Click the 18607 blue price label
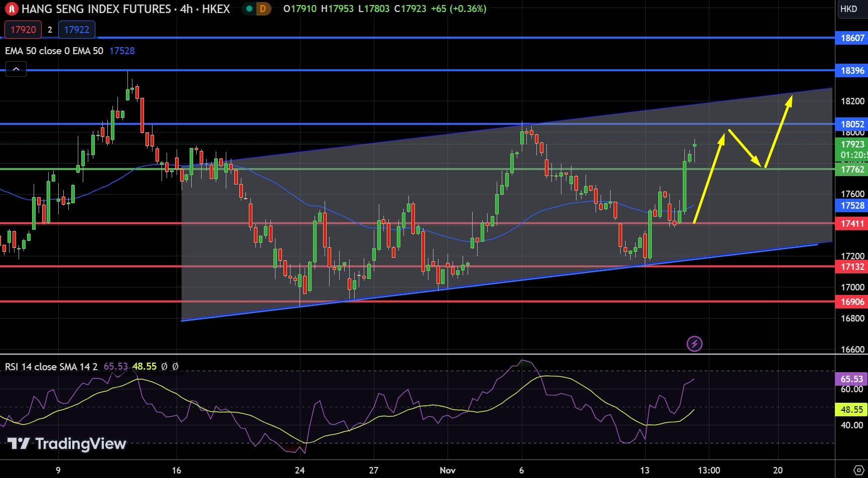The height and width of the screenshot is (478, 868). tap(851, 38)
